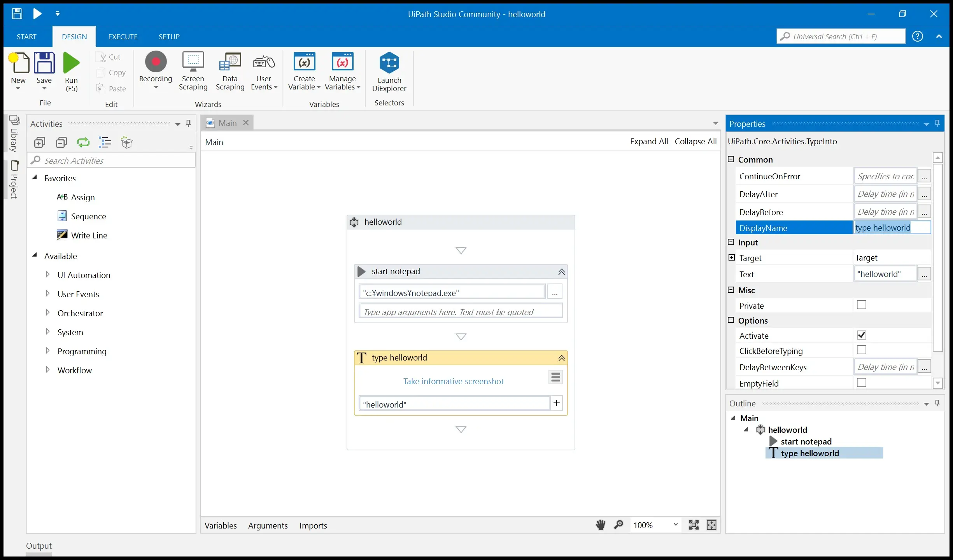Click the Run play icon in title bar

click(x=37, y=14)
